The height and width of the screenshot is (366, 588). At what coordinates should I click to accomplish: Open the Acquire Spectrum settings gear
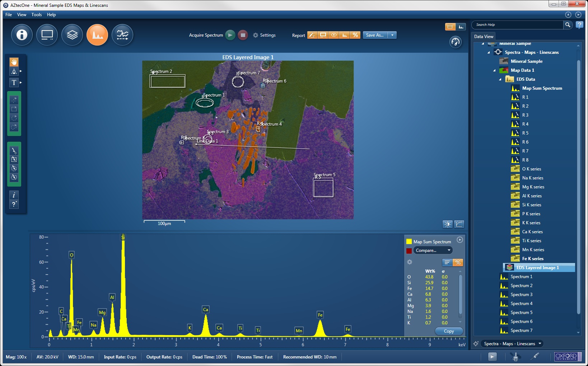click(256, 35)
